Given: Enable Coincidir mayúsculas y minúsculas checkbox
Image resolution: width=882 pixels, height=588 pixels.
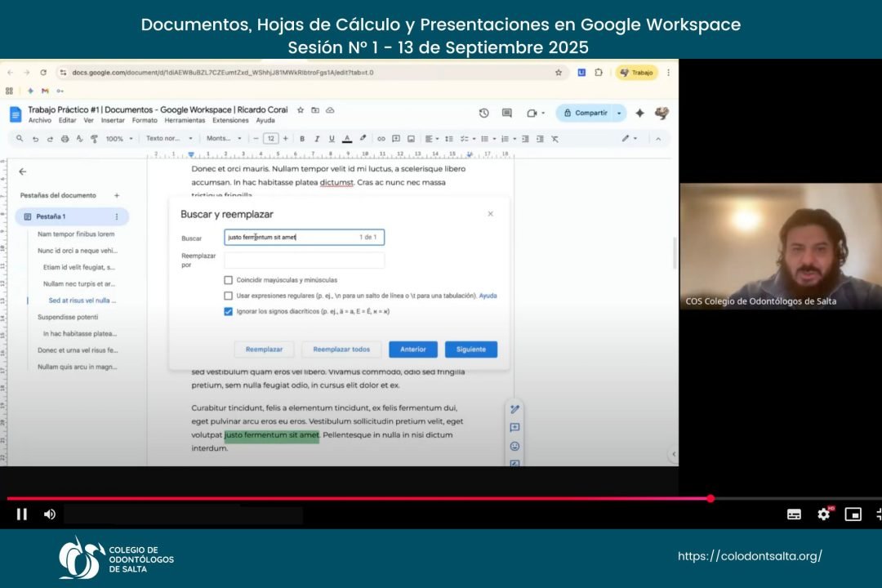Looking at the screenshot, I should pos(229,280).
